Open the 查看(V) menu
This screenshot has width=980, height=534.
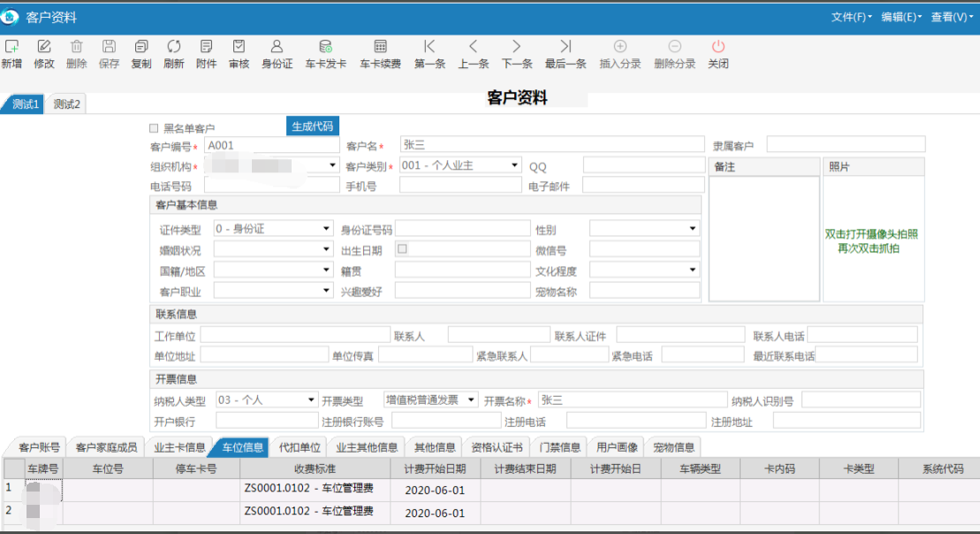[x=952, y=18]
